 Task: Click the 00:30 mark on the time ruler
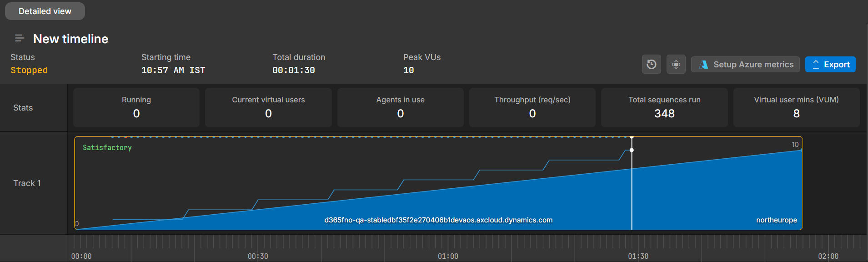(x=258, y=256)
